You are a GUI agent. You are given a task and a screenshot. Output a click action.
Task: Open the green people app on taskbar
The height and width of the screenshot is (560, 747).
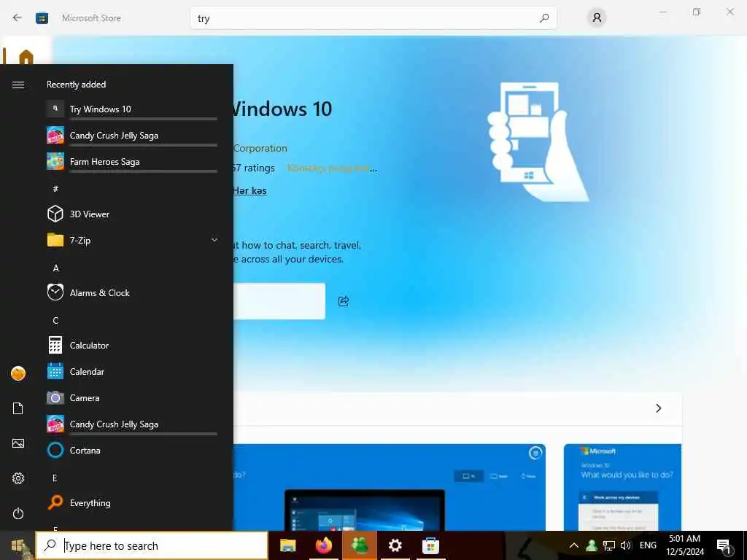pyautogui.click(x=360, y=545)
